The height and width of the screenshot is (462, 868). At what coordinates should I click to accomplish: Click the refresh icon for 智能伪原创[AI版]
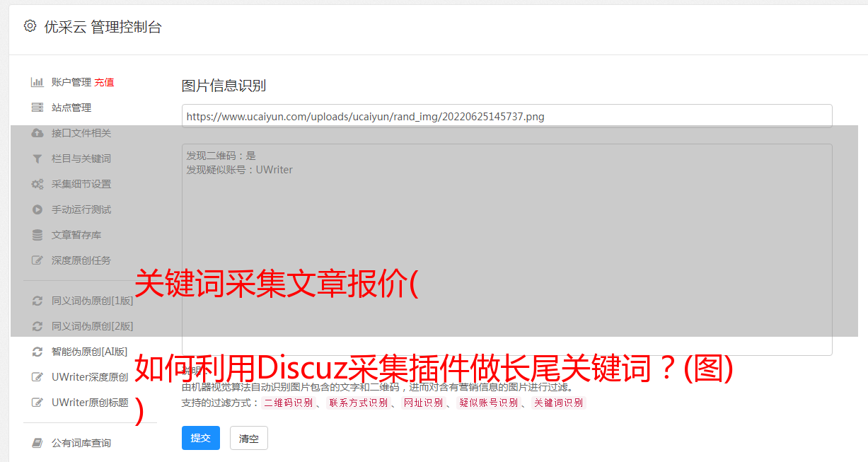[37, 352]
